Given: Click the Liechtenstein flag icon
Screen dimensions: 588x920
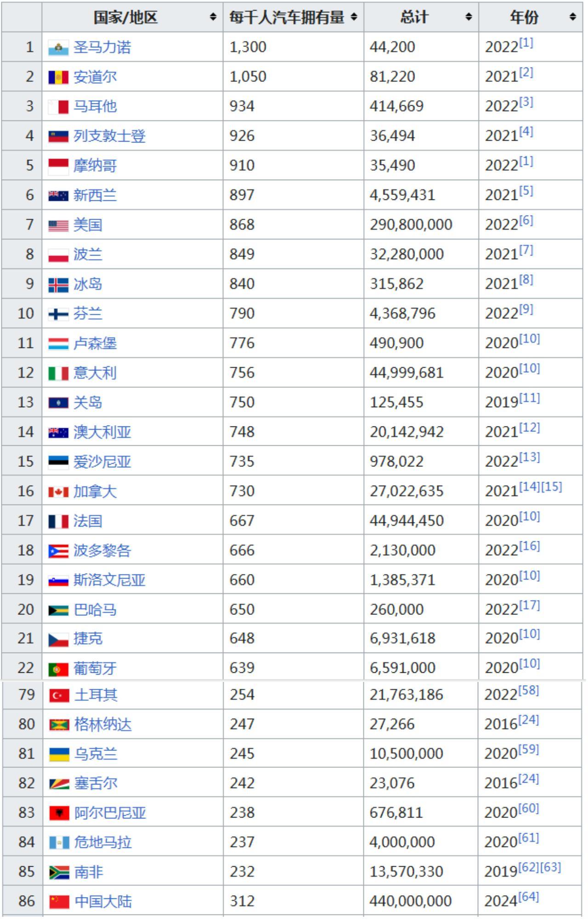Looking at the screenshot, I should tap(58, 136).
